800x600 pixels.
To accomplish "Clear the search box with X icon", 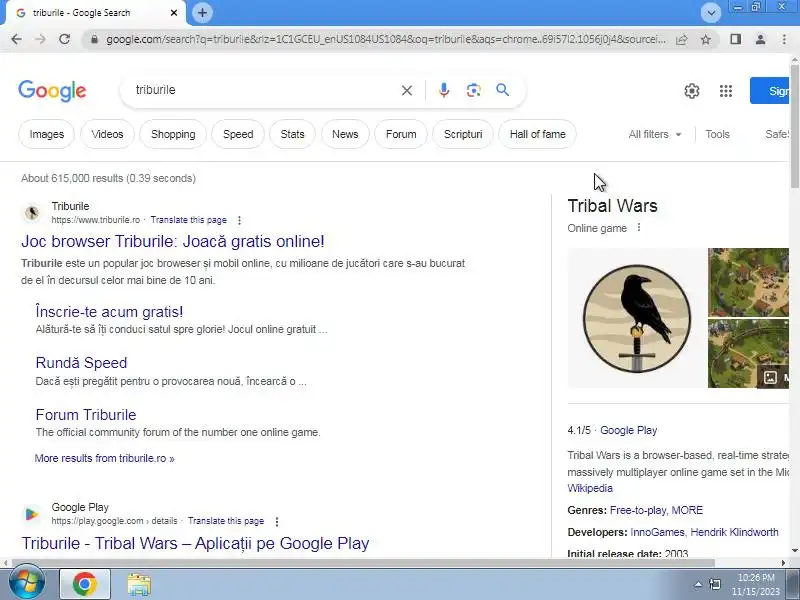I will [407, 90].
